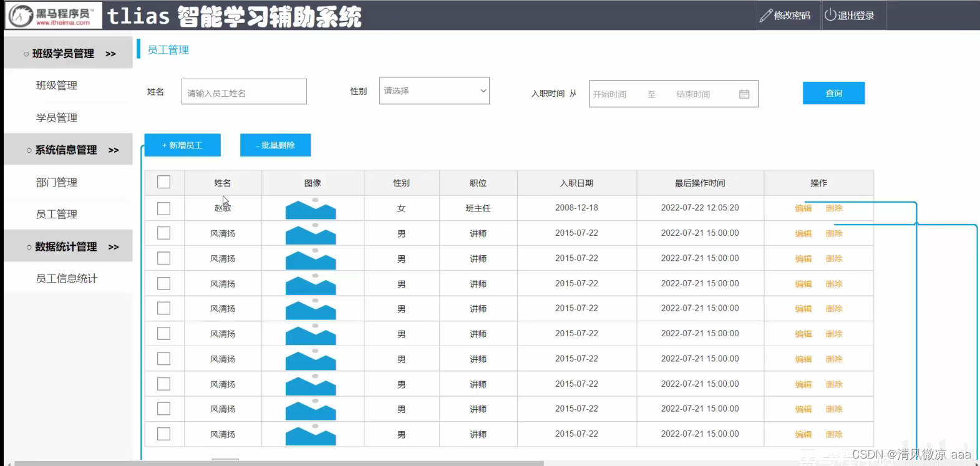This screenshot has height=466, width=980.
Task: Click the 批量删除 button
Action: (x=275, y=145)
